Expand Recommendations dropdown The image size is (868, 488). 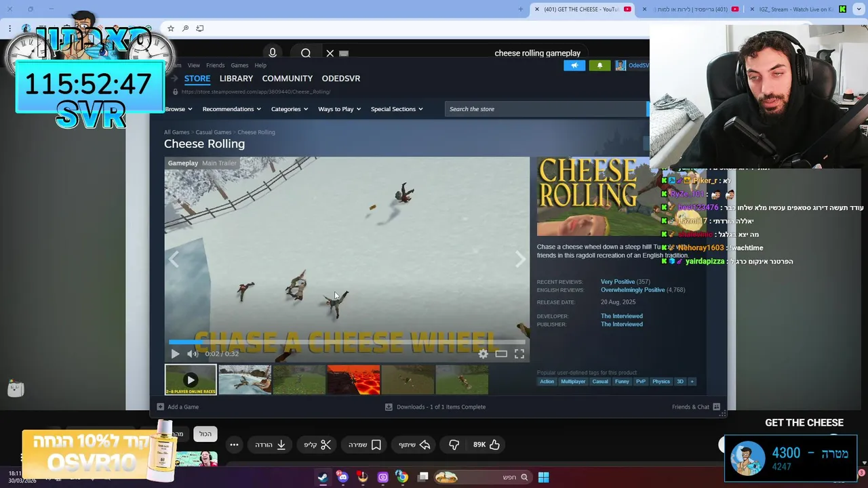232,109
